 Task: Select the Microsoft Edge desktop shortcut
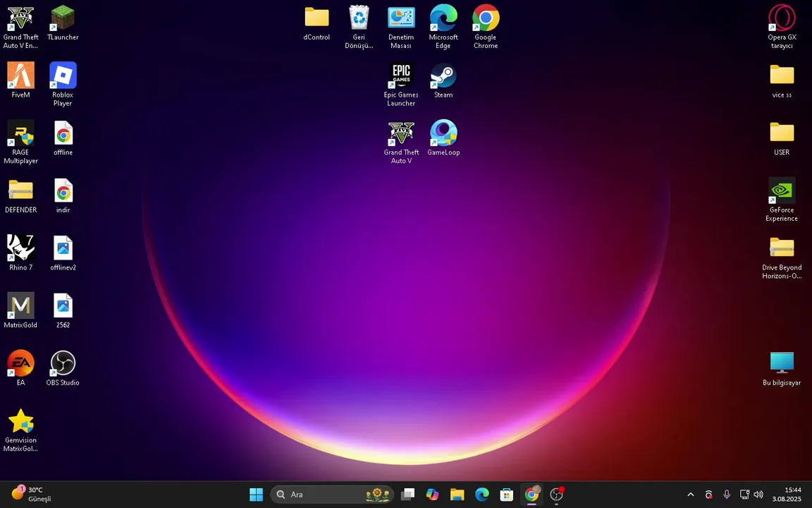click(x=443, y=27)
